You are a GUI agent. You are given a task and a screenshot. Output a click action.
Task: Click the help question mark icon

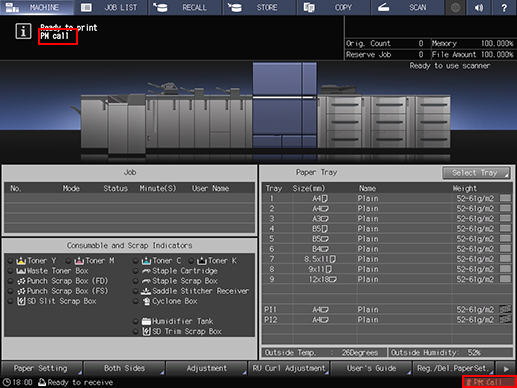pyautogui.click(x=504, y=7)
